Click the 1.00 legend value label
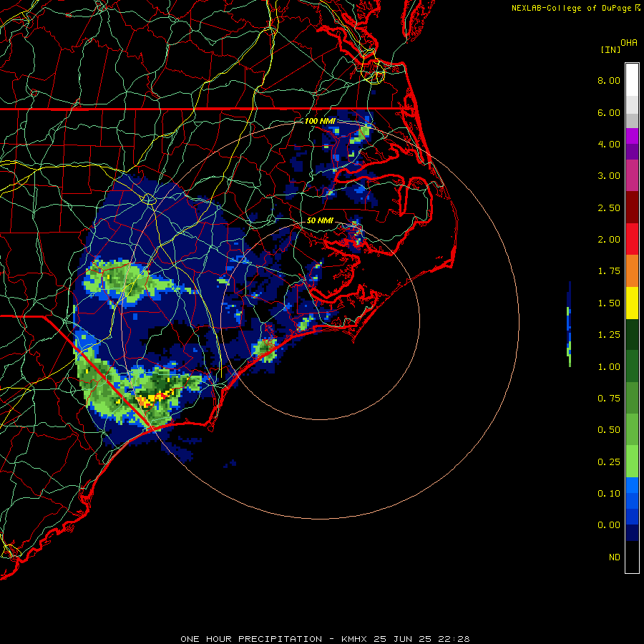Image resolution: width=644 pixels, height=644 pixels. coord(609,367)
